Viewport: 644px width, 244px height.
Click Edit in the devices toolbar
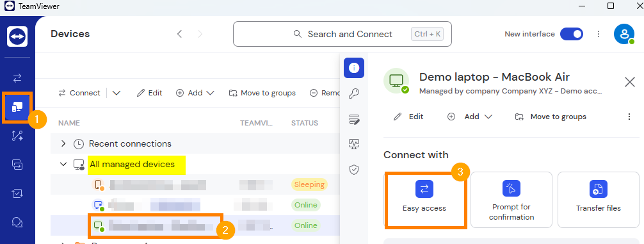[x=150, y=93]
